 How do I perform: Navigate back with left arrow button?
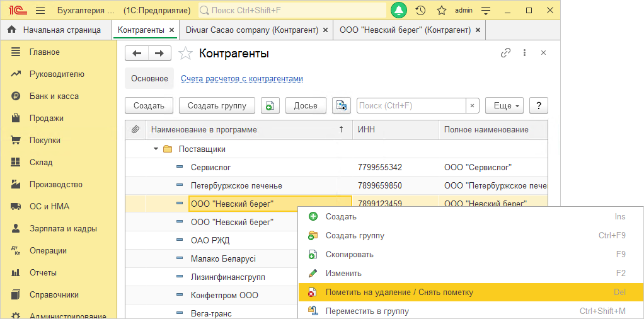point(137,54)
